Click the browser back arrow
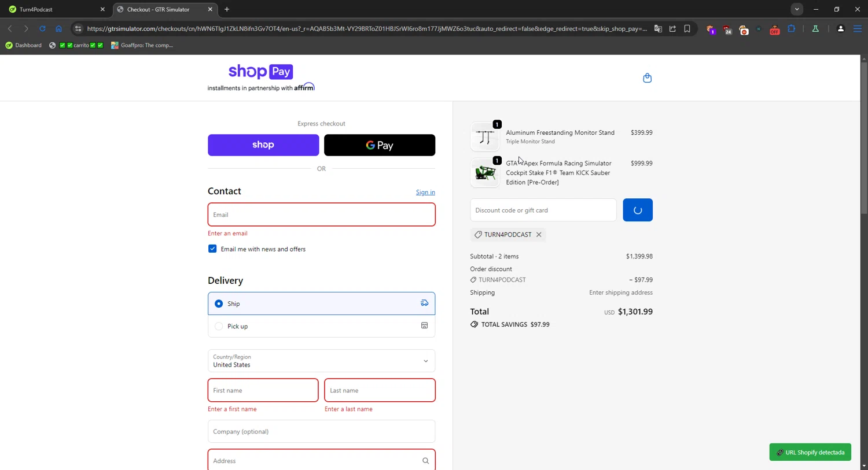The height and width of the screenshot is (470, 868). [10, 29]
